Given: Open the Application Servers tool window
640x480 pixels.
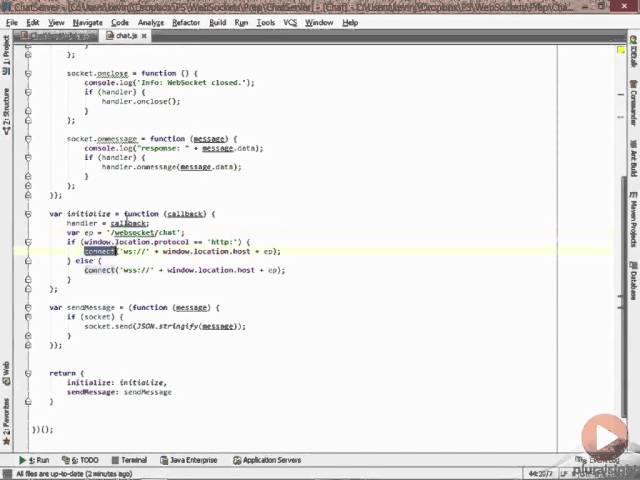Looking at the screenshot, I should tap(267, 460).
